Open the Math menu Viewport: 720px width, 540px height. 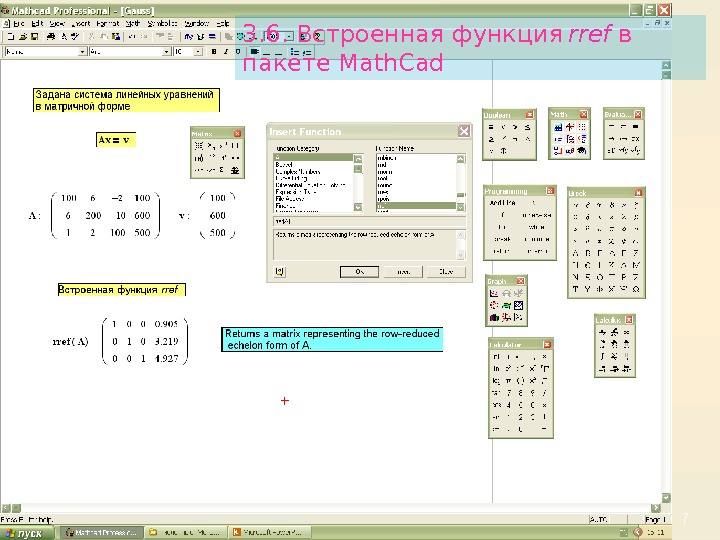tap(133, 23)
